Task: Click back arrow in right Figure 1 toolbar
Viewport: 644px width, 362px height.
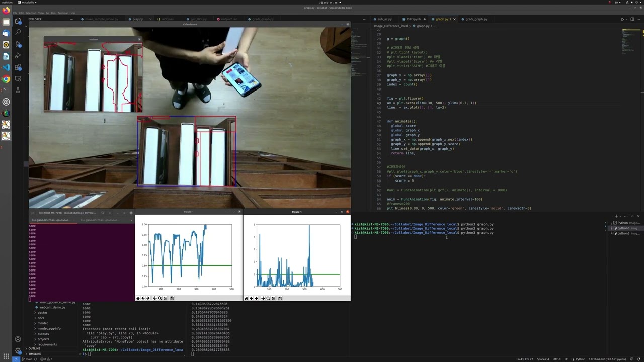Action: coord(251,298)
